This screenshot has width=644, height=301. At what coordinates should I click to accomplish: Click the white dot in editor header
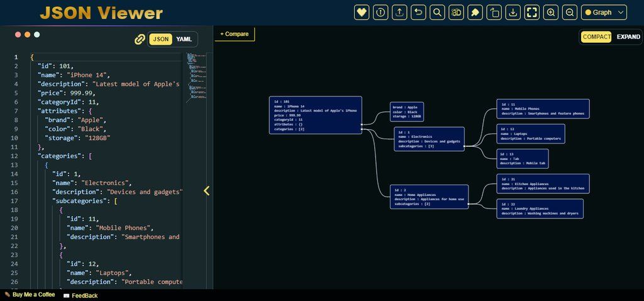point(37,35)
